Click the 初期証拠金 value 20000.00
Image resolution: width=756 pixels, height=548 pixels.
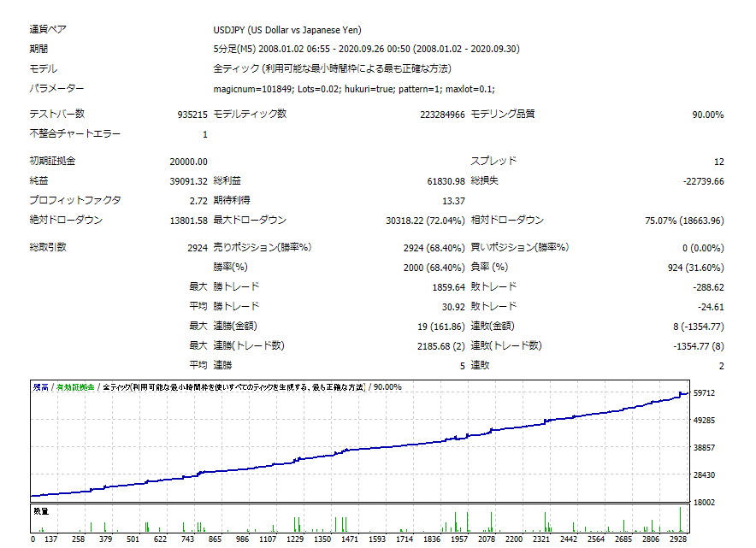click(x=188, y=162)
